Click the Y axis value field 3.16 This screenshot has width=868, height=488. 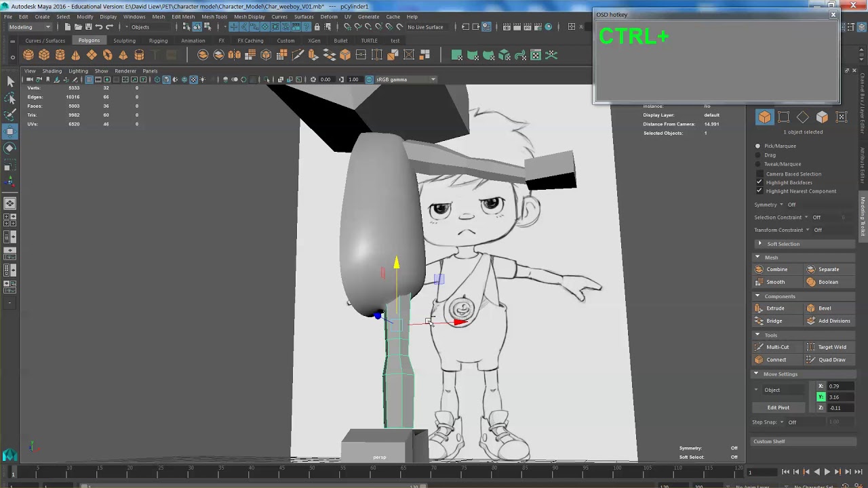tap(841, 397)
